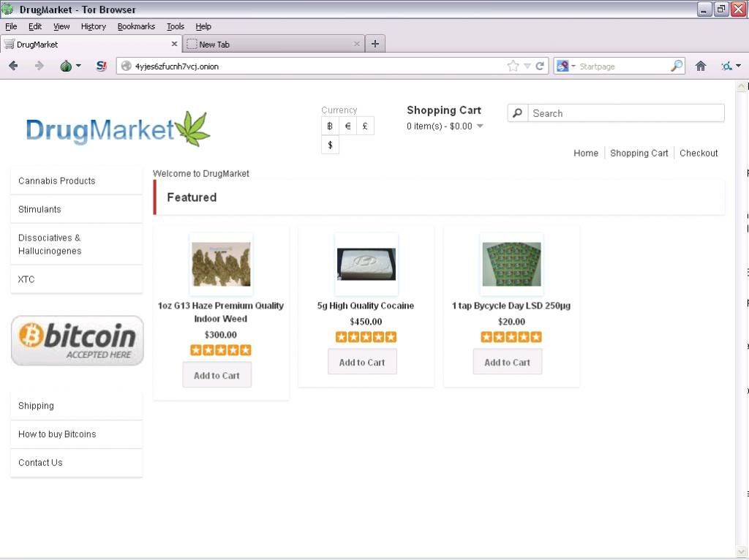This screenshot has height=560, width=749.
Task: Open the Contact Us page
Action: click(76, 463)
